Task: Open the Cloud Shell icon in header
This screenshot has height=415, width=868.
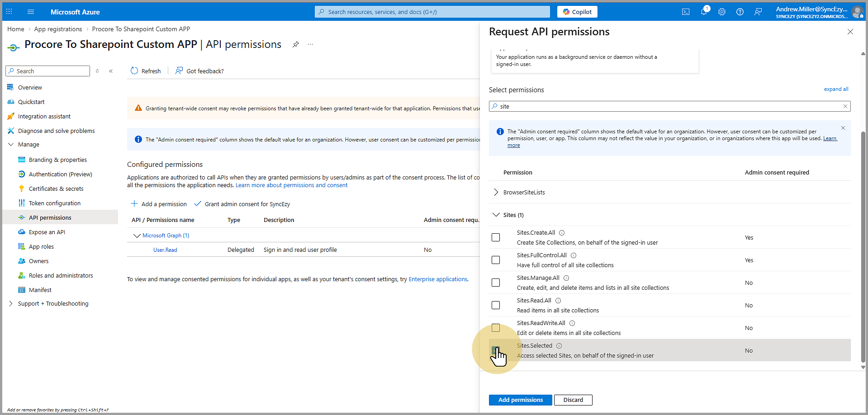Action: 685,12
